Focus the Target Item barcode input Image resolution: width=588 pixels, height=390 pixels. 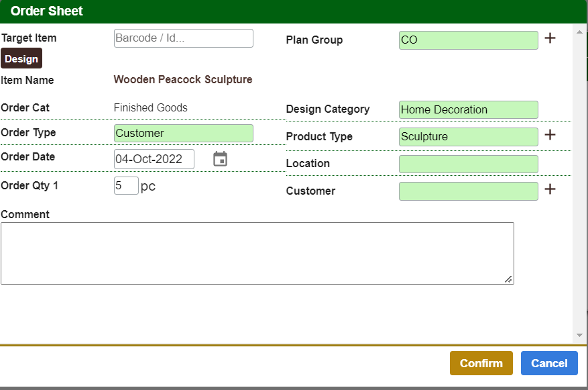point(183,38)
